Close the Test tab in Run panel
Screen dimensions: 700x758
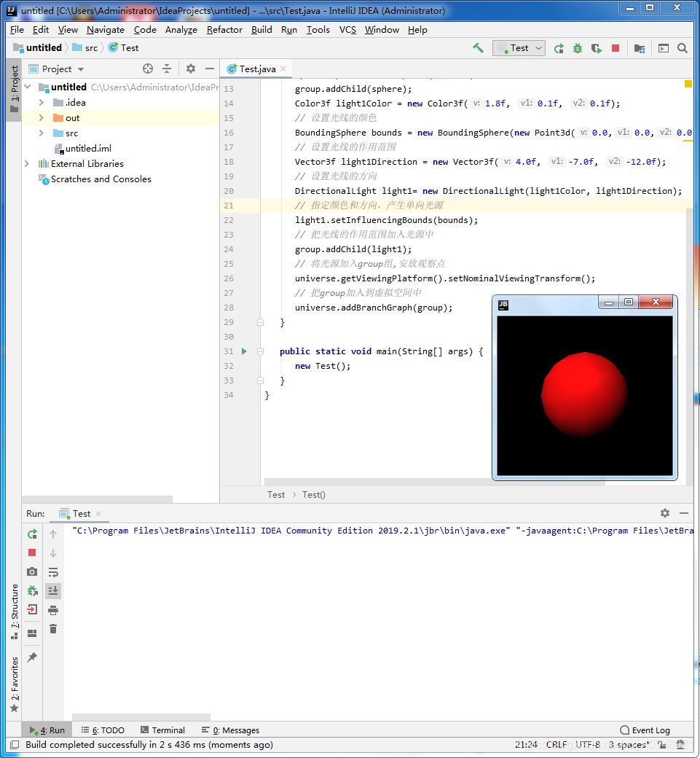[x=98, y=513]
